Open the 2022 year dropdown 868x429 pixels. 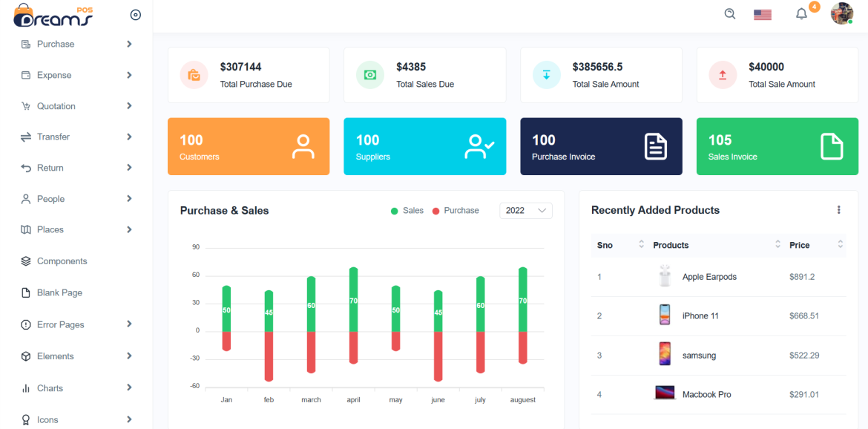click(526, 210)
